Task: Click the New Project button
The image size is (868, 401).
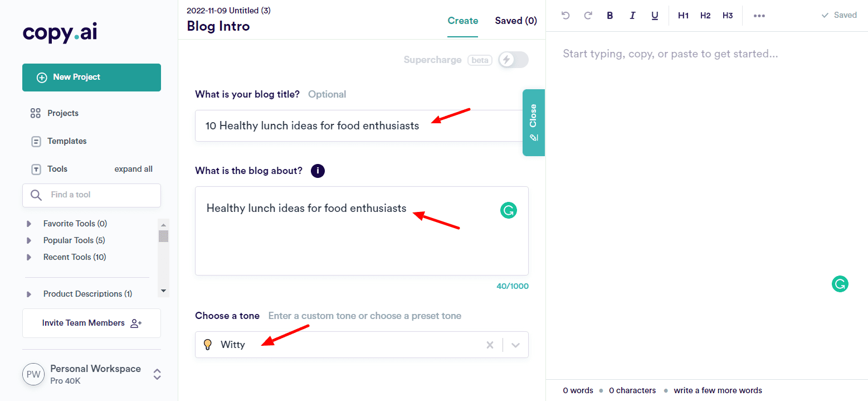Action: [x=91, y=78]
